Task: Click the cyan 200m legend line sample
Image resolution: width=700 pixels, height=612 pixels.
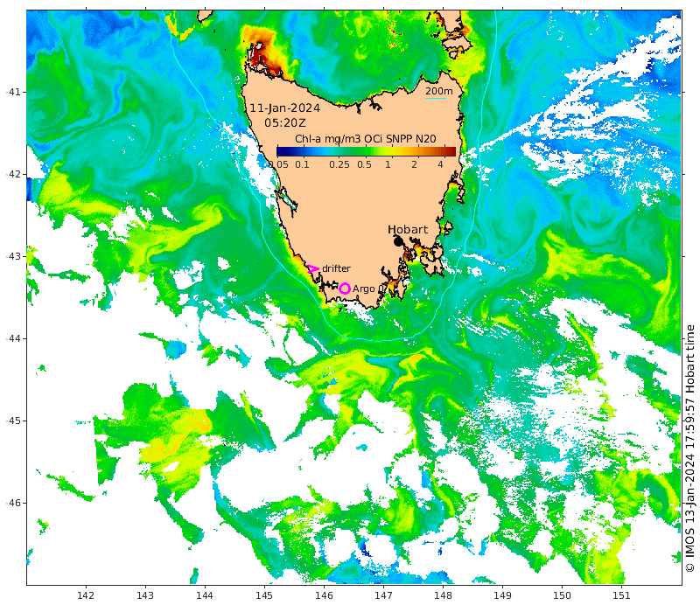Action: [436, 98]
